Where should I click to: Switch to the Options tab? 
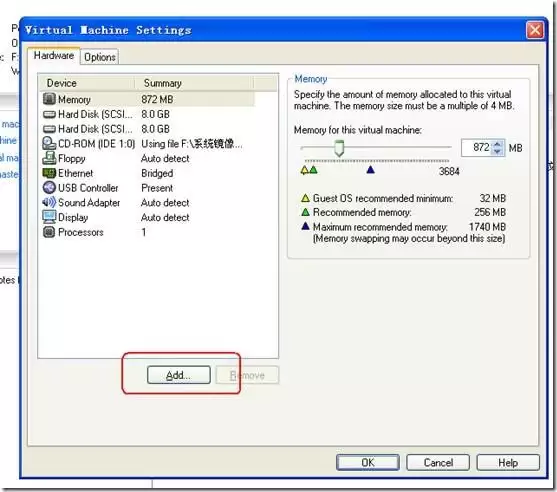pos(100,57)
